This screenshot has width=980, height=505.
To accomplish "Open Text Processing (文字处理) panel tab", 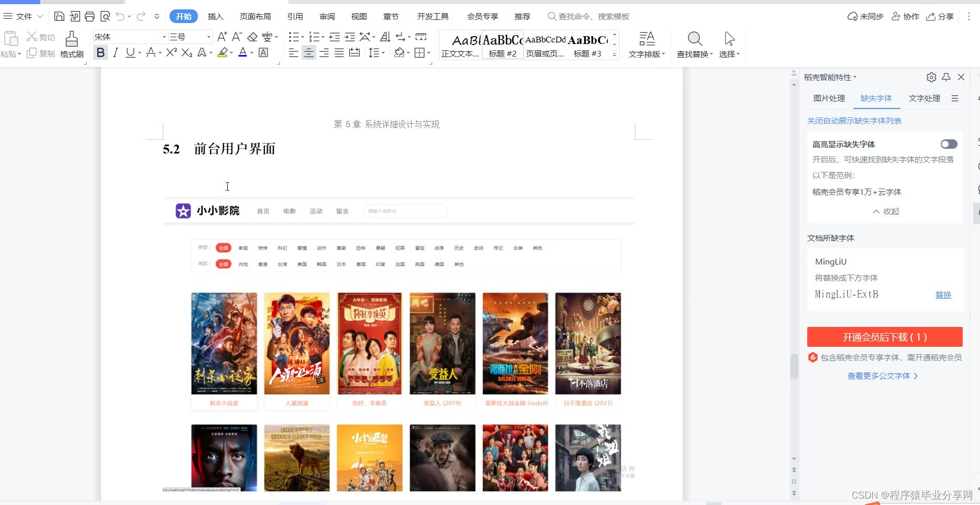I will 924,98.
